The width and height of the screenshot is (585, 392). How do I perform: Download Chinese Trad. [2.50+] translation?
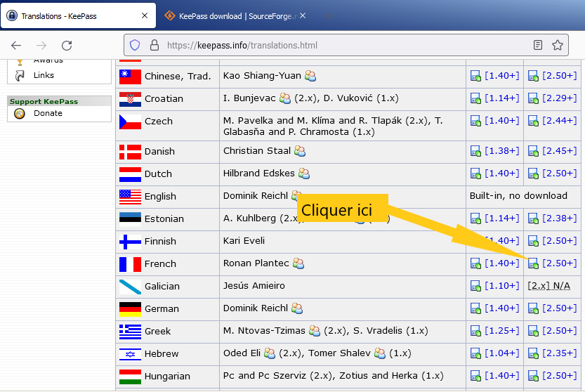coord(559,76)
